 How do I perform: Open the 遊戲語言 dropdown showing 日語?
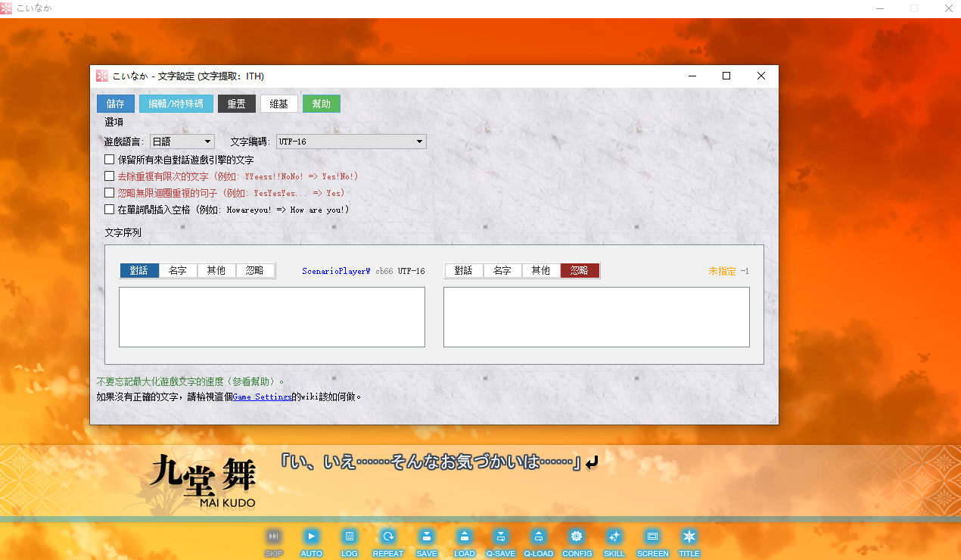click(182, 142)
